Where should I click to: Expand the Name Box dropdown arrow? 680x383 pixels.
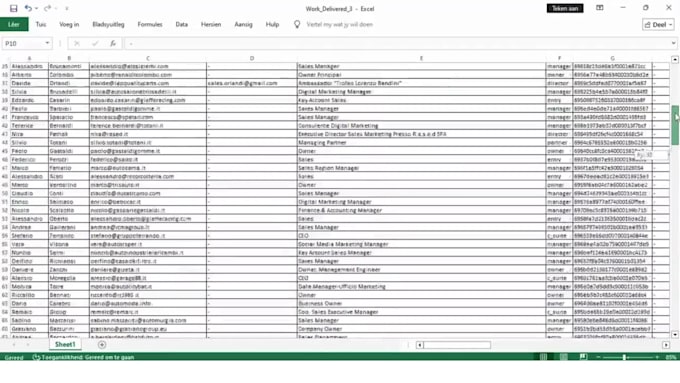click(47, 43)
